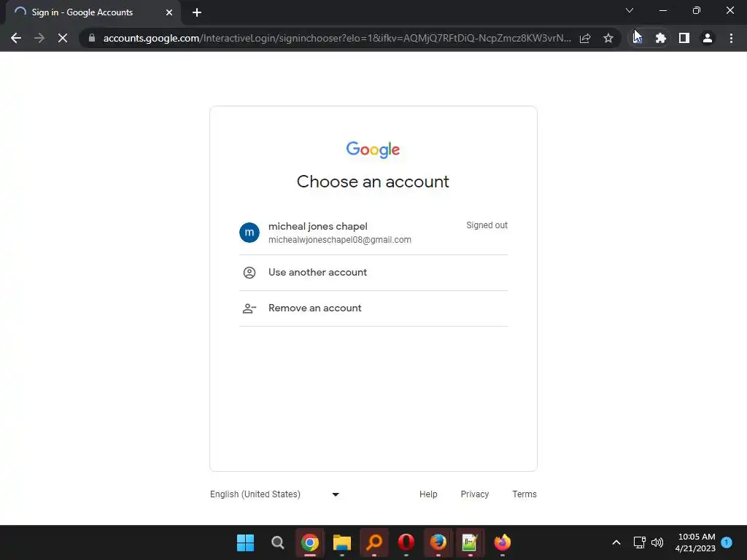View site information lock icon
This screenshot has height=560, width=747.
tap(92, 38)
